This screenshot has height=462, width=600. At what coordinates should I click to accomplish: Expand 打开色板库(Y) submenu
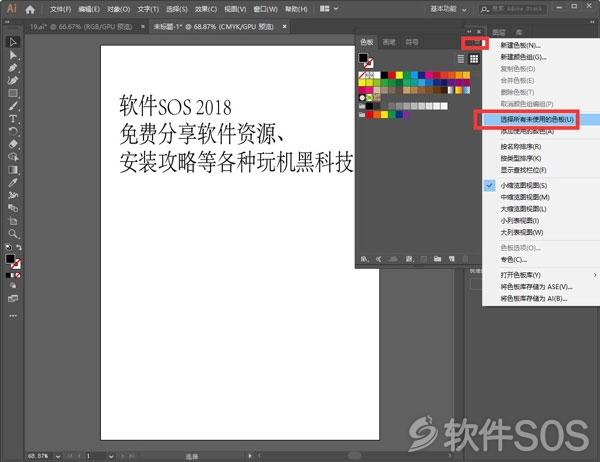coord(542,275)
